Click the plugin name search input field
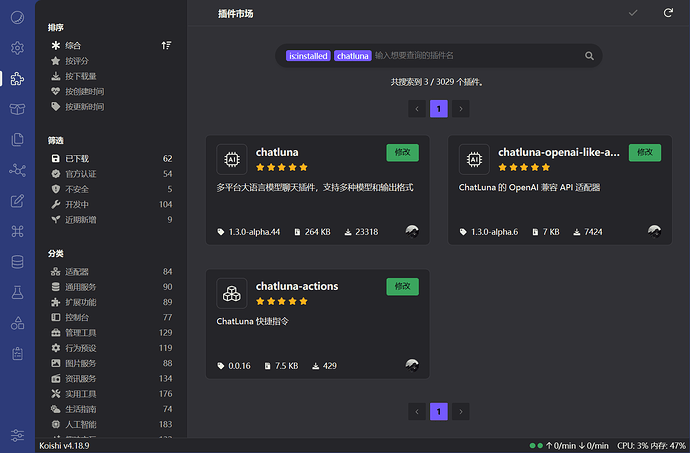Viewport: 690px width, 453px height. pos(475,56)
